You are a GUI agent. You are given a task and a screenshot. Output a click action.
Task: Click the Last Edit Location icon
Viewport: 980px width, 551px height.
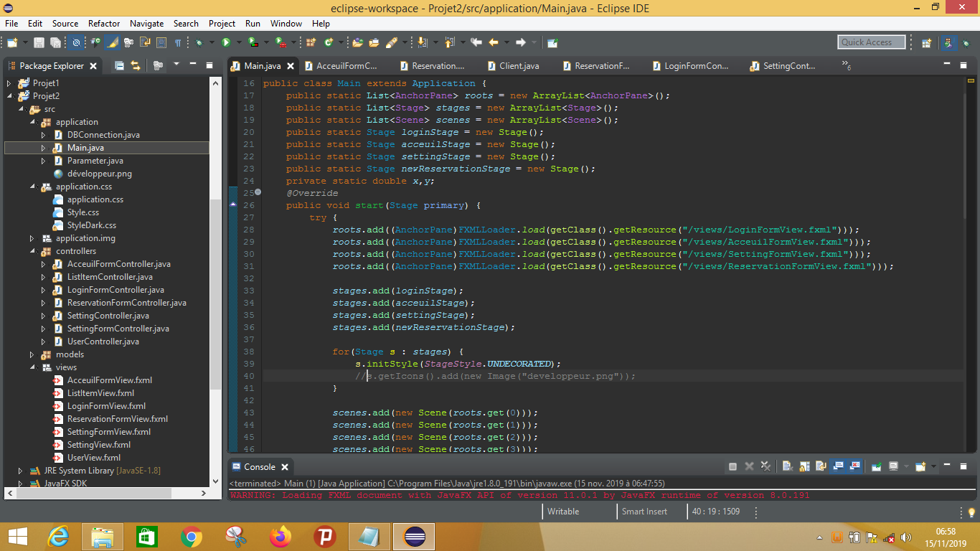(476, 42)
